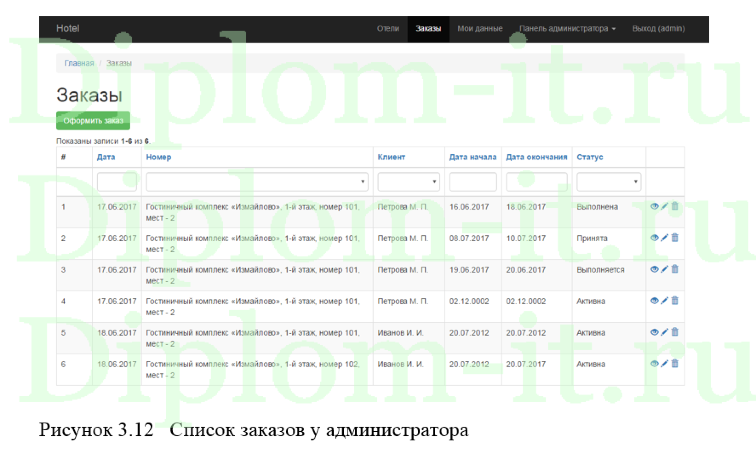Image resolution: width=756 pixels, height=460 pixels.
Task: Sort table by Номер column
Action: pyautogui.click(x=158, y=157)
